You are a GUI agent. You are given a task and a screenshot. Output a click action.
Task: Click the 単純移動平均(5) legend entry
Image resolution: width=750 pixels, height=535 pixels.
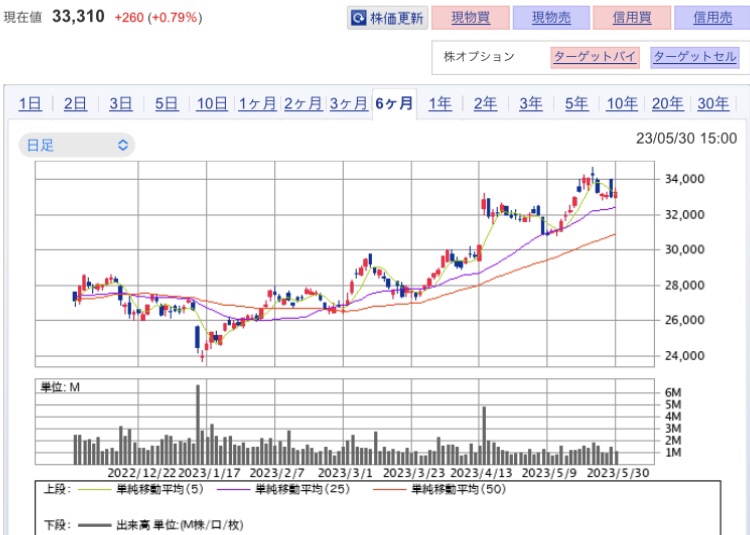pos(140,489)
